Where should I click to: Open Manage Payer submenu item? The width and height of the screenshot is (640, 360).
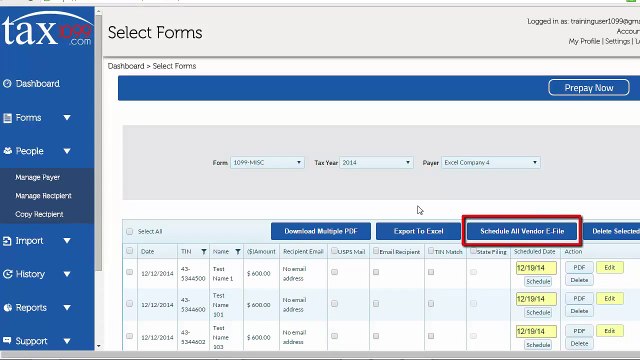[38, 177]
